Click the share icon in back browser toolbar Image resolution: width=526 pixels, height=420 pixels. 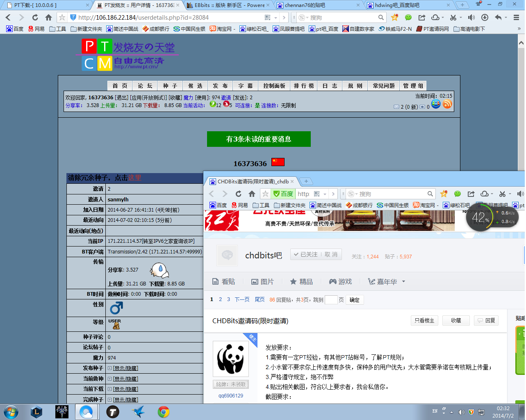421,18
